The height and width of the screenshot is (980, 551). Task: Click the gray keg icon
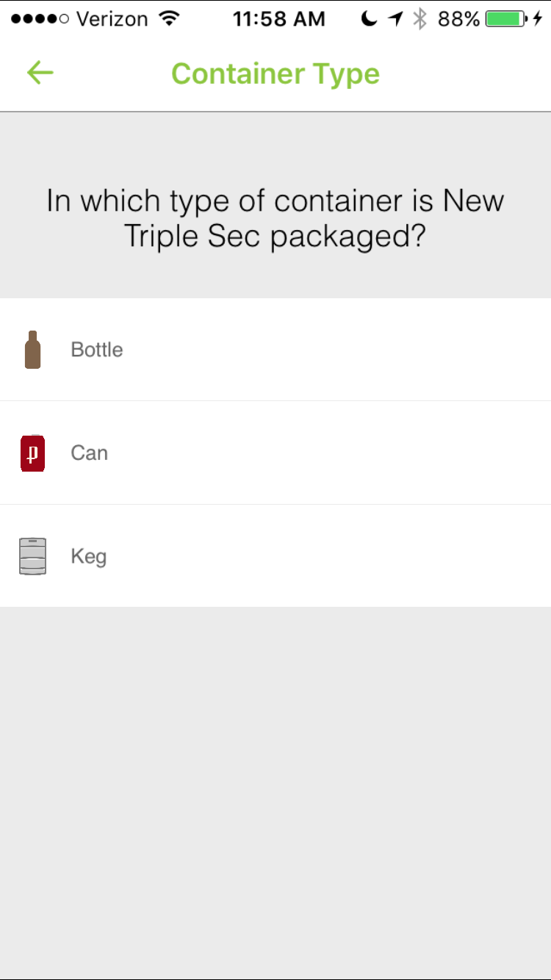pyautogui.click(x=32, y=556)
